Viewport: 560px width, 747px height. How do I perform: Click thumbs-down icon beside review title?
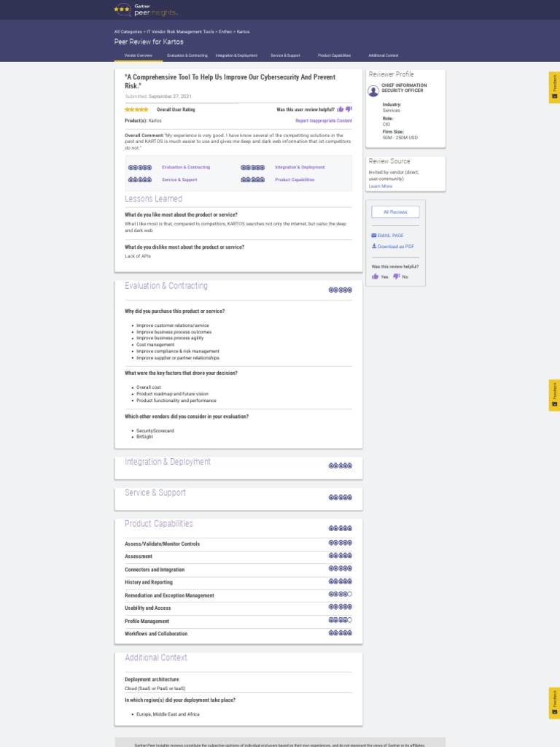point(349,109)
